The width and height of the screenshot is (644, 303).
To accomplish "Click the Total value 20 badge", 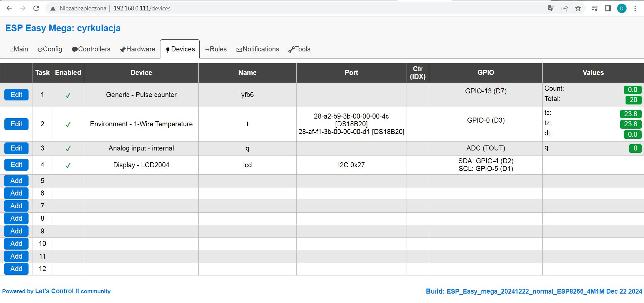I will [x=633, y=100].
